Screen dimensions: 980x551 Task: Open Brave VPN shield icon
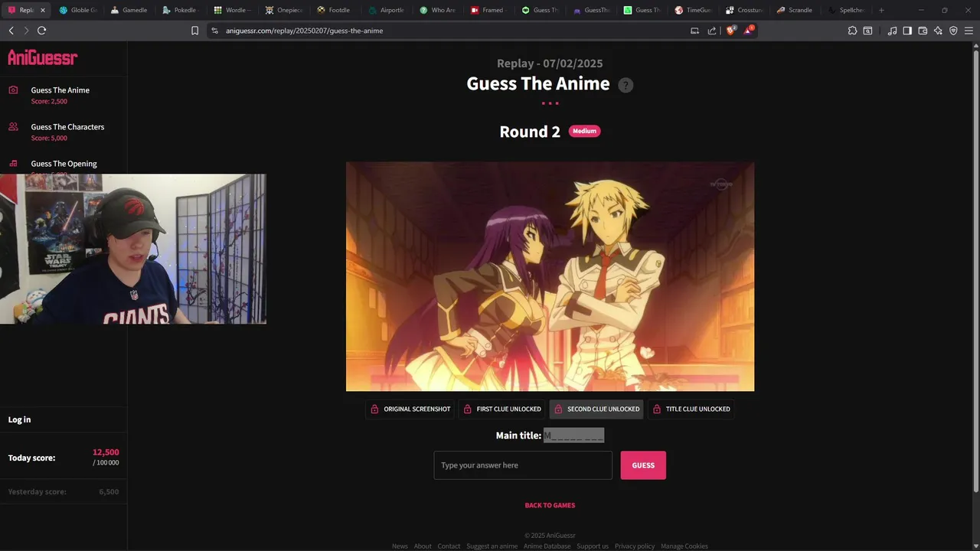953,31
